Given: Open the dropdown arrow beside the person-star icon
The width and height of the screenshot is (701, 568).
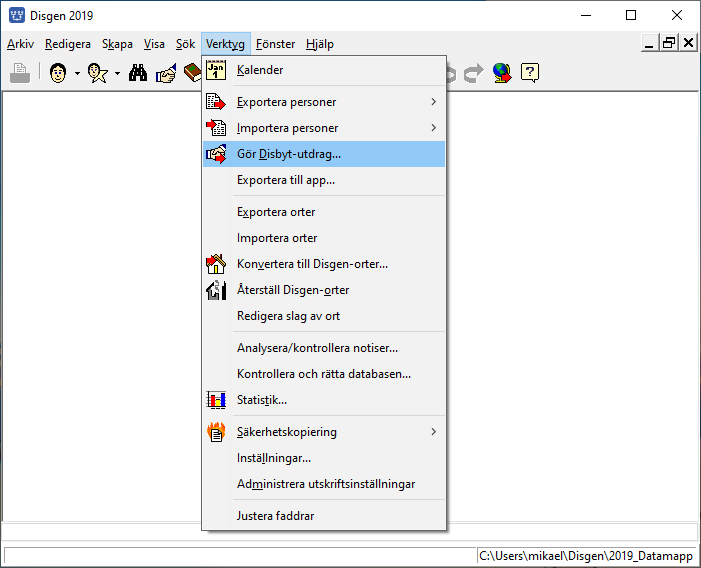Looking at the screenshot, I should (117, 73).
